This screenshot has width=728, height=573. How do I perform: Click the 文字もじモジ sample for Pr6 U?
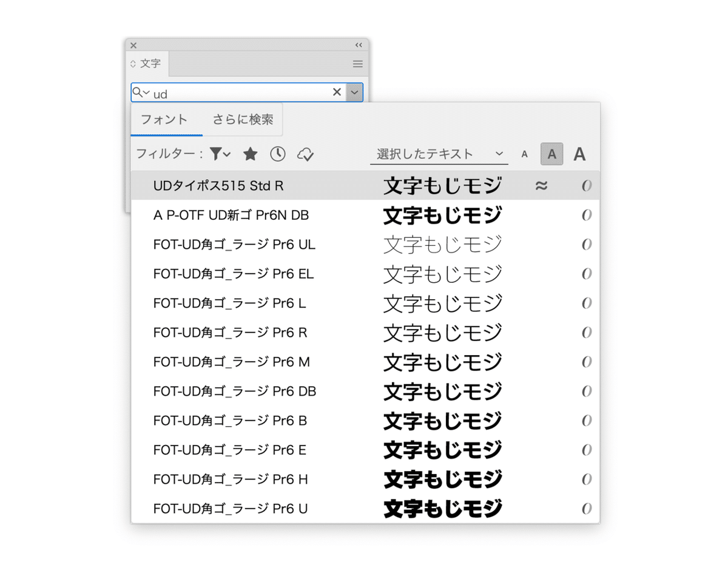(443, 508)
